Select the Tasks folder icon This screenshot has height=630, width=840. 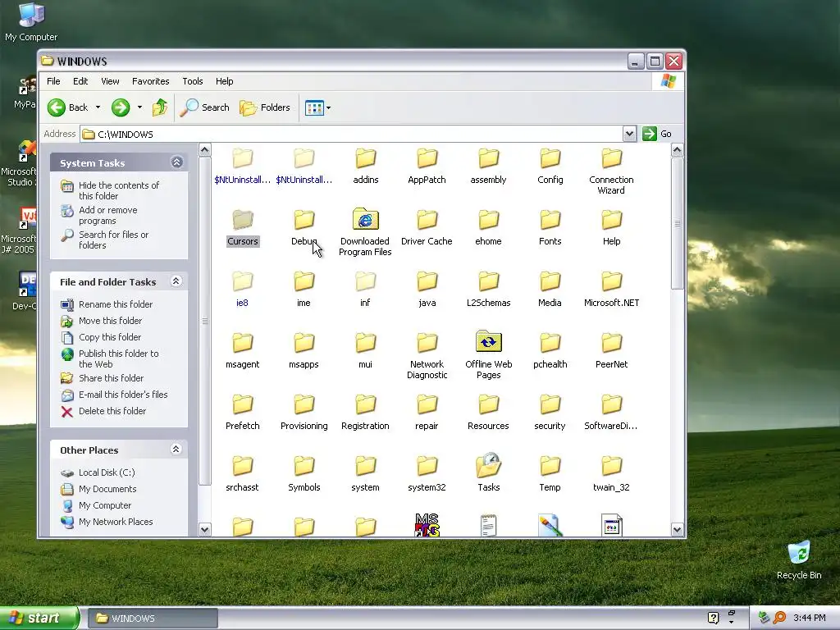point(489,465)
